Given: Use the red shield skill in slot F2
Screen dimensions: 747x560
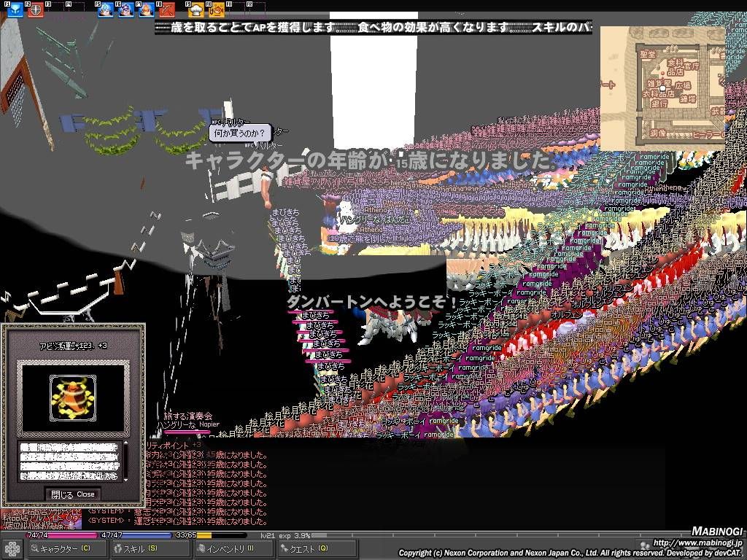Looking at the screenshot, I should [x=35, y=9].
